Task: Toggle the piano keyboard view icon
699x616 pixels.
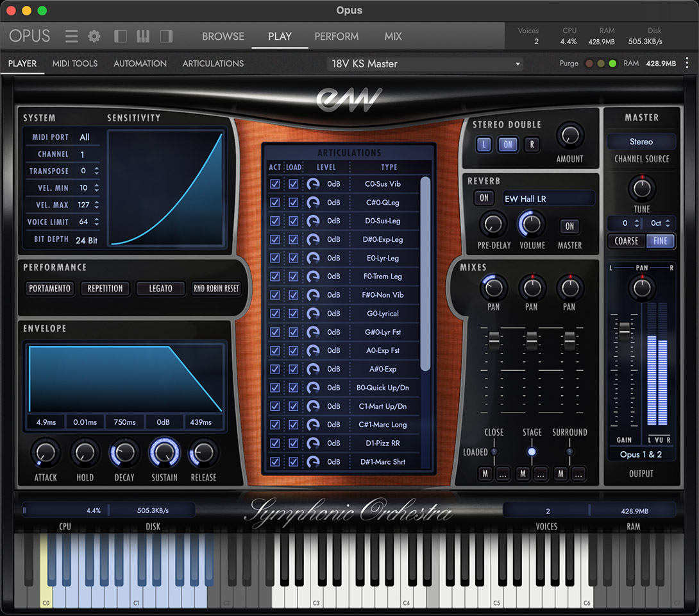Action: pos(143,37)
